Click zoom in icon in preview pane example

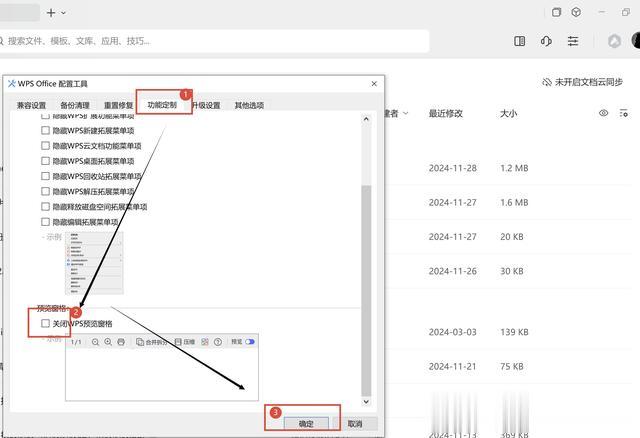click(x=108, y=342)
